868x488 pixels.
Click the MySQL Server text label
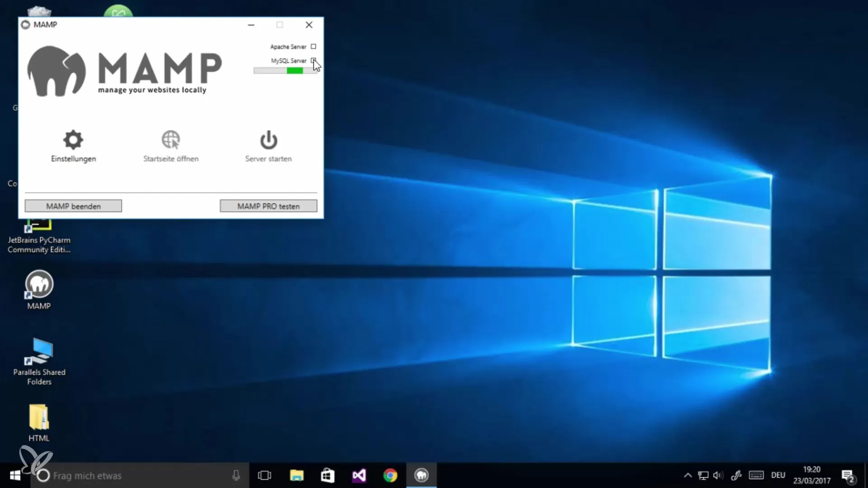click(288, 61)
